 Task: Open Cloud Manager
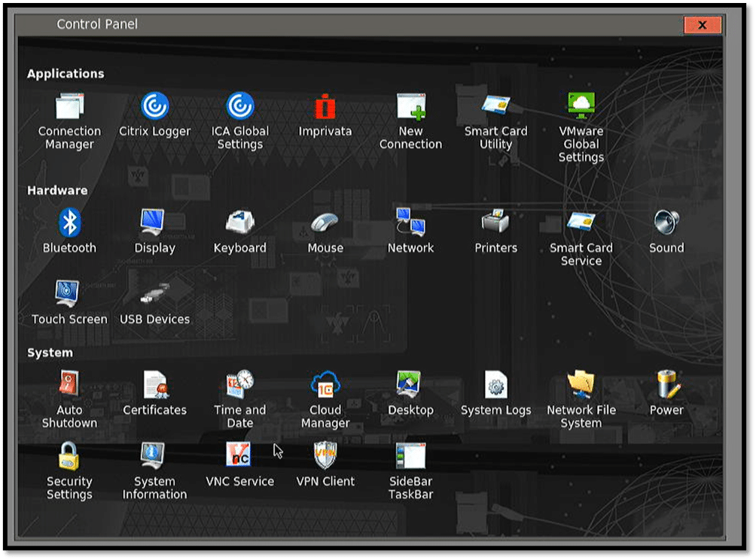click(x=325, y=399)
